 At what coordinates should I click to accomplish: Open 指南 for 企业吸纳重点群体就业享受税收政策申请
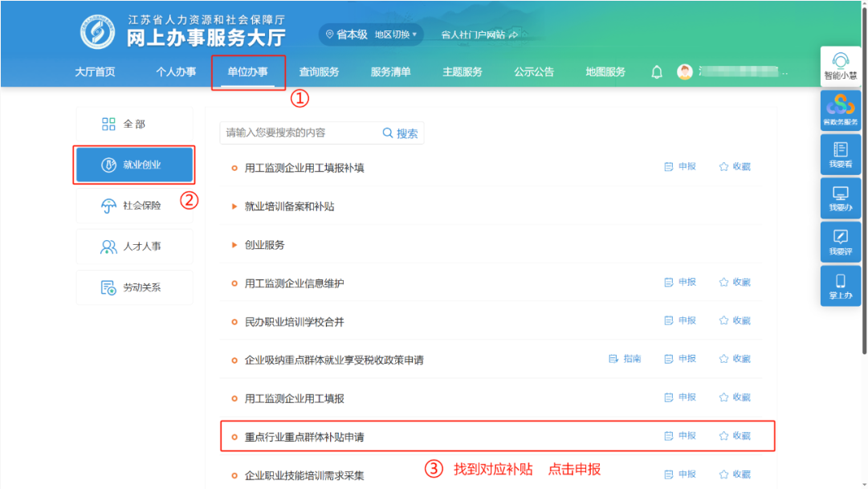[625, 359]
